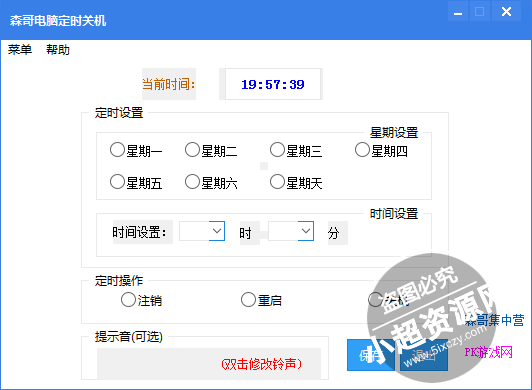The height and width of the screenshot is (390, 532).
Task: Click the blue save button
Action: coord(371,355)
